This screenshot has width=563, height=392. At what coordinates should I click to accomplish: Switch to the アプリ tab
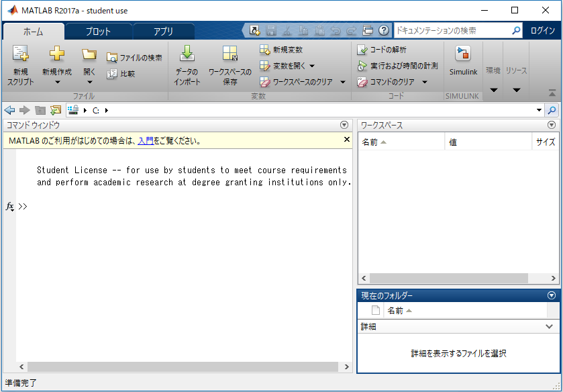coord(163,32)
